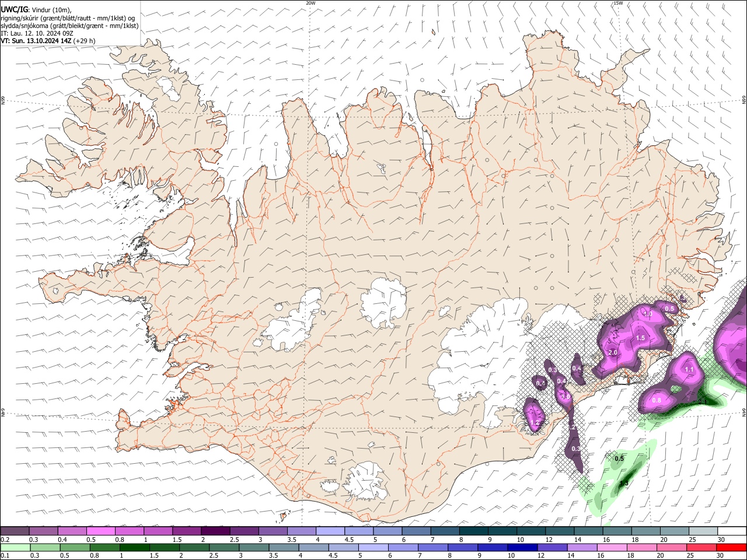
Task: Select the darkest purple swatch between 2 and 2.5
Action: point(215,531)
